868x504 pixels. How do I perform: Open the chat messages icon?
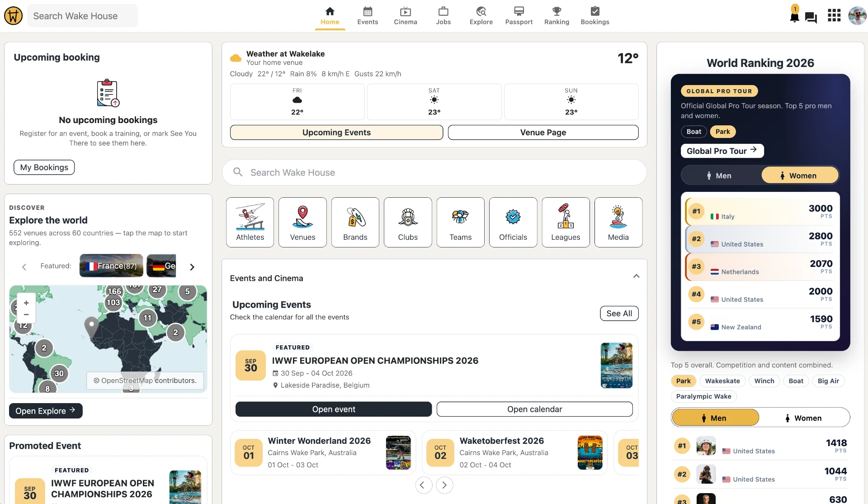(811, 18)
